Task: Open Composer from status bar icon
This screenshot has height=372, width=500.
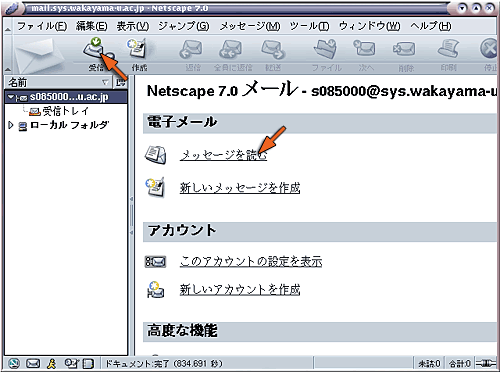Action: 71,363
